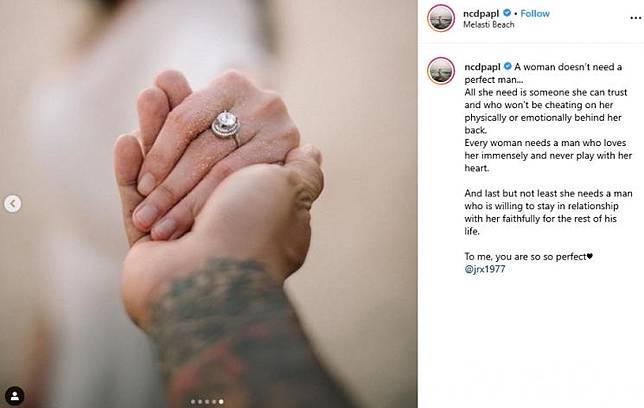This screenshot has height=408, width=644.
Task: Go to the previous carousel photo
Action: [13, 203]
